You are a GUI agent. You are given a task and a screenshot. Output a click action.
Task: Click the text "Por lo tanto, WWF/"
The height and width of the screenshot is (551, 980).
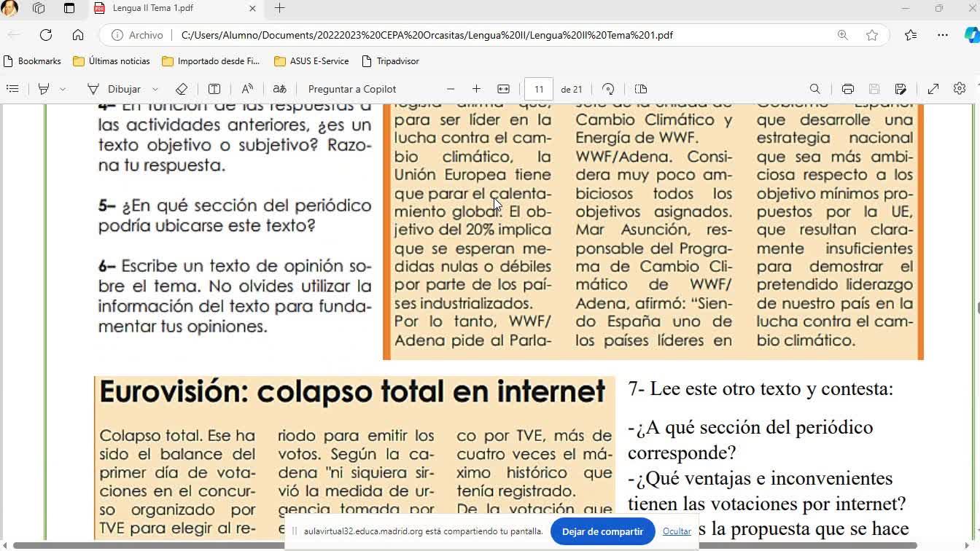click(472, 321)
